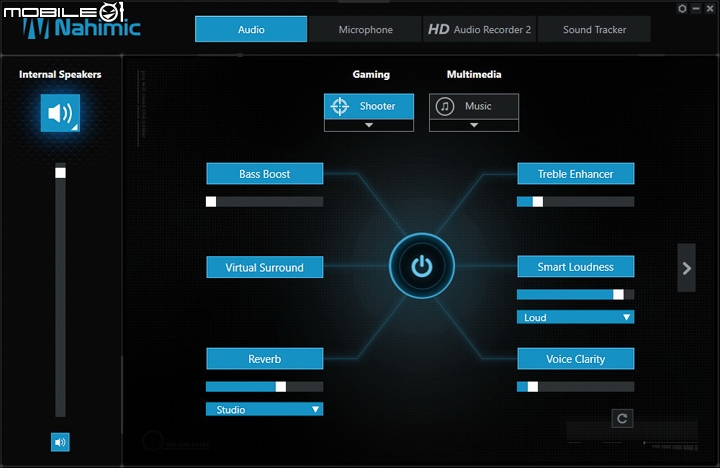Click the Nahimic logo
Viewport: 720px width, 468px height.
[x=82, y=28]
